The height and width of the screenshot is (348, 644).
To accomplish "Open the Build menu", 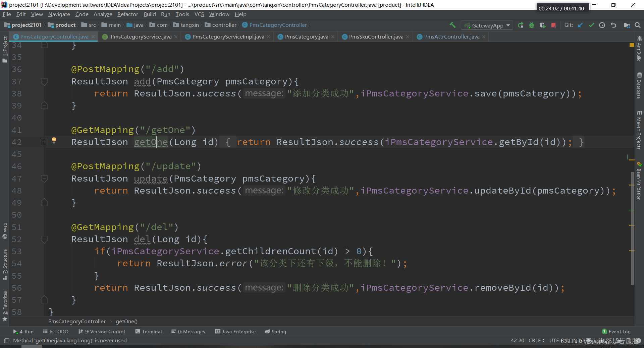I will pyautogui.click(x=150, y=14).
